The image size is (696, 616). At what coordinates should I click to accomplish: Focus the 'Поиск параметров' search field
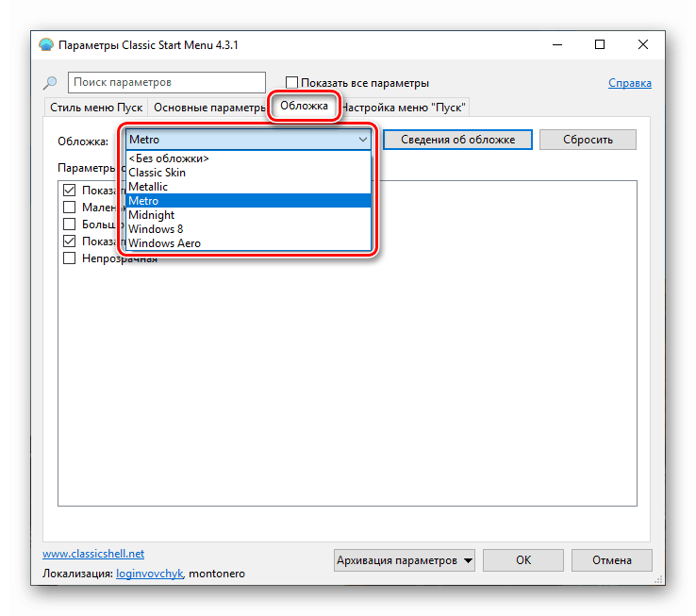(167, 83)
